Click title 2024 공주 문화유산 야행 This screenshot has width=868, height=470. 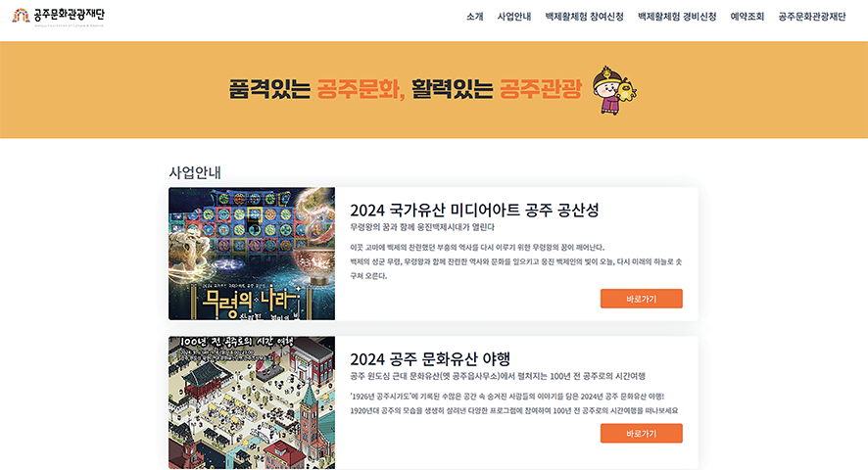click(430, 358)
